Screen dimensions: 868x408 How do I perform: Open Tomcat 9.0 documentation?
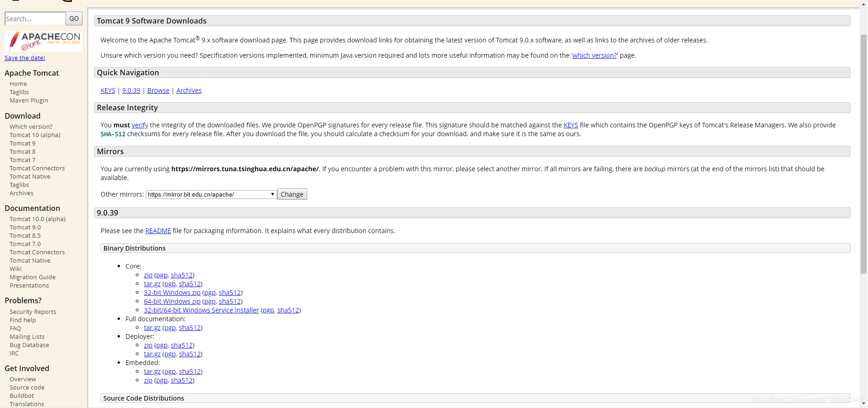point(25,228)
